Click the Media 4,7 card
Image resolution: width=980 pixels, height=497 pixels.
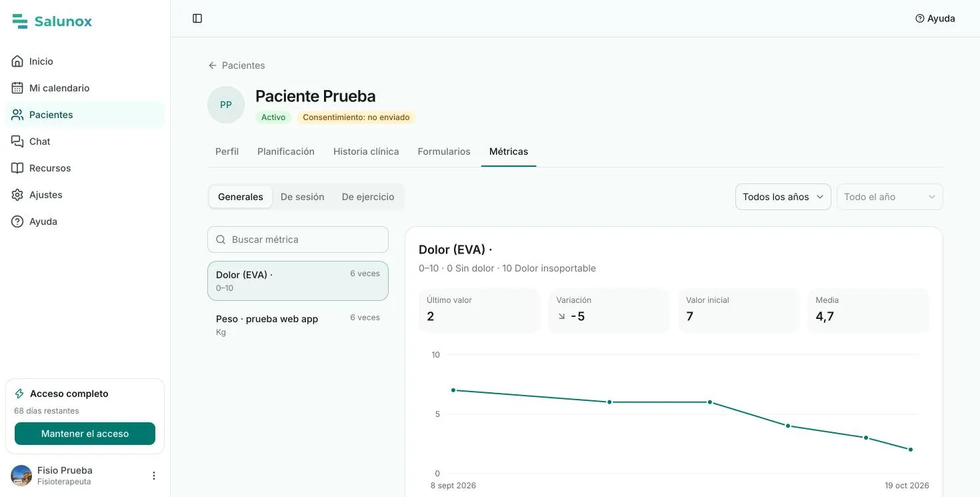point(868,310)
